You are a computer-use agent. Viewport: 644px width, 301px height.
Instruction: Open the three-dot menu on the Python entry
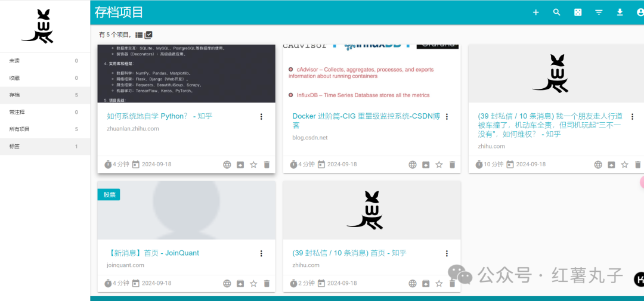(261, 117)
